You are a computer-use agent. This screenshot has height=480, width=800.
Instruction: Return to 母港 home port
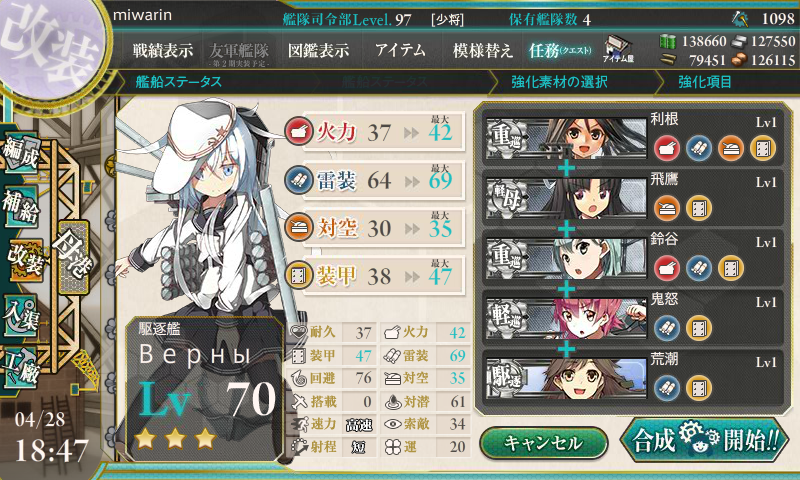[74, 257]
